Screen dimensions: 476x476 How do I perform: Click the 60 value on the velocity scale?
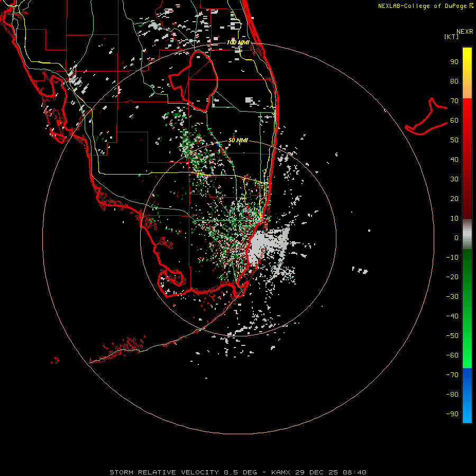click(x=454, y=121)
